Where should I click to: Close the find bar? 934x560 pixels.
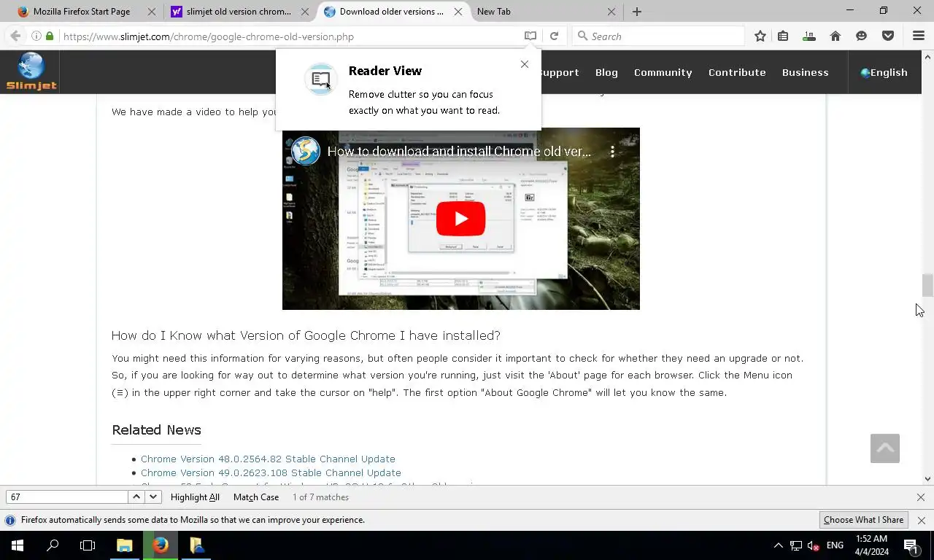point(920,497)
